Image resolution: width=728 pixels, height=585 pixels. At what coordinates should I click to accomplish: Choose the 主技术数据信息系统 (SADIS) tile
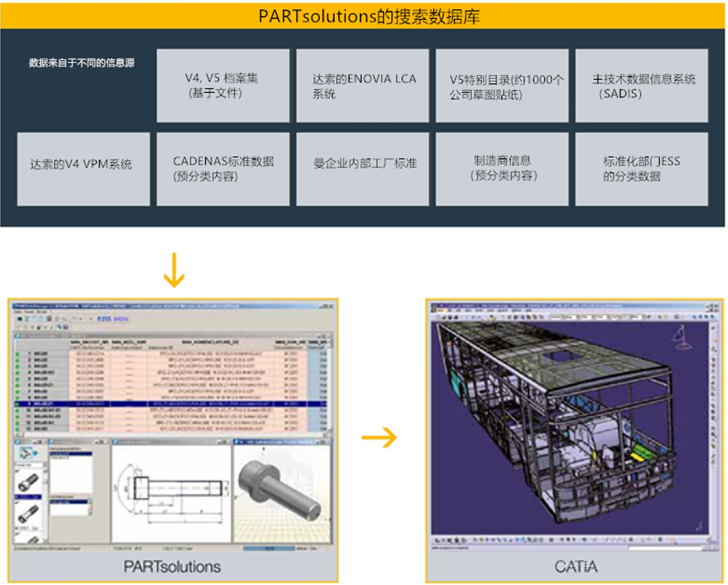click(x=642, y=86)
